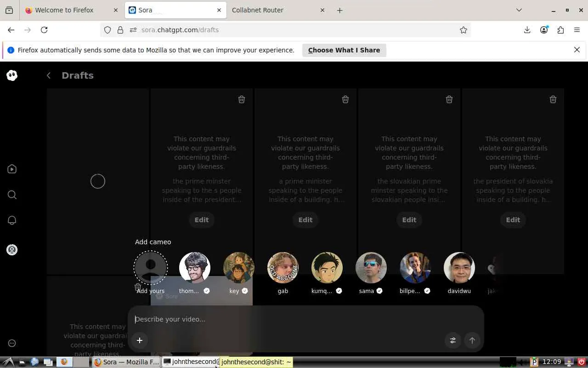Open the Firefox account icon
588x368 pixels.
[x=544, y=30]
